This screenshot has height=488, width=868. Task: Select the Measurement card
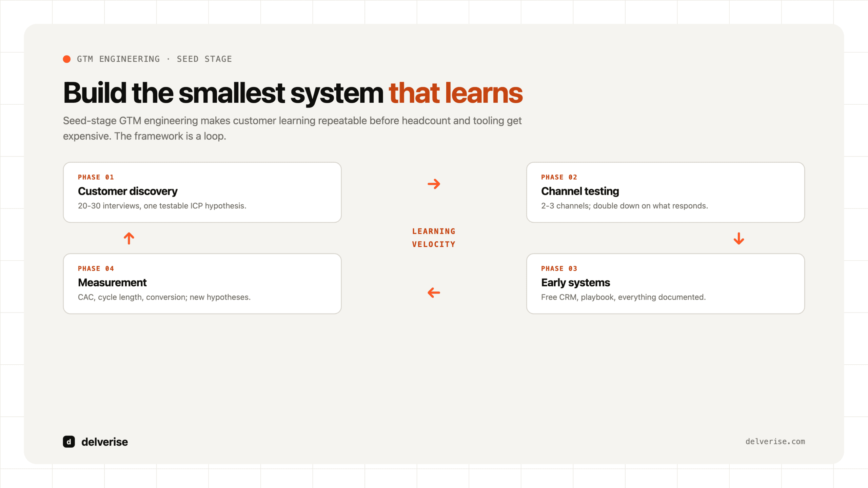[x=202, y=284]
